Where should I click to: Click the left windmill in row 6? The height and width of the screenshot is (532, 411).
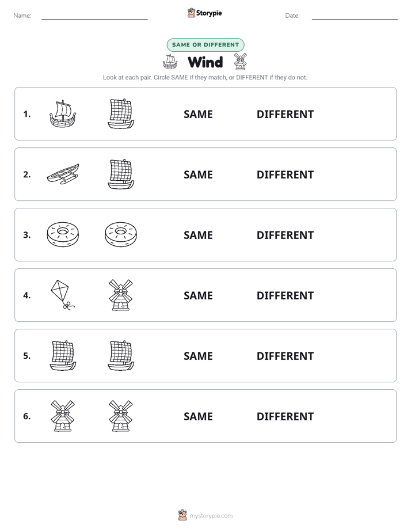coord(63,416)
